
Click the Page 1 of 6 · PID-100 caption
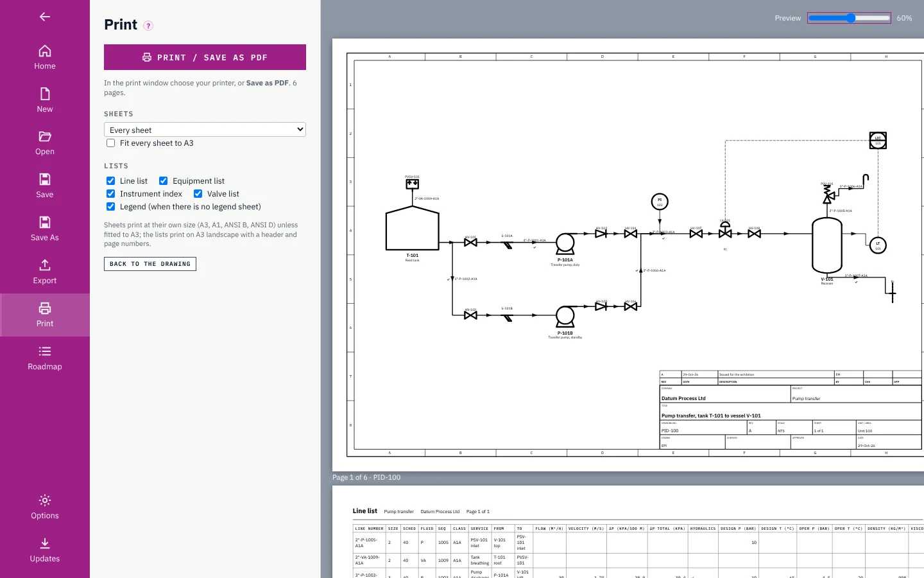pos(366,478)
